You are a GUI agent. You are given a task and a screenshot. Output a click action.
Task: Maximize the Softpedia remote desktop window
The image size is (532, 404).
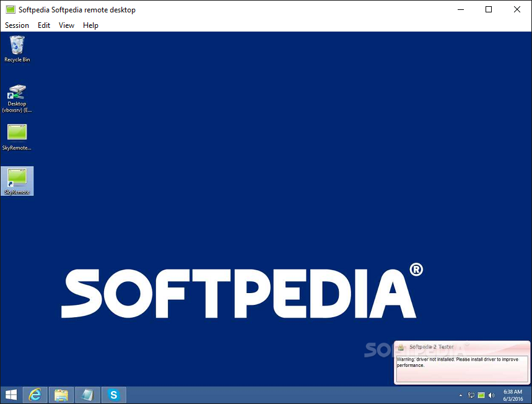coord(489,9)
